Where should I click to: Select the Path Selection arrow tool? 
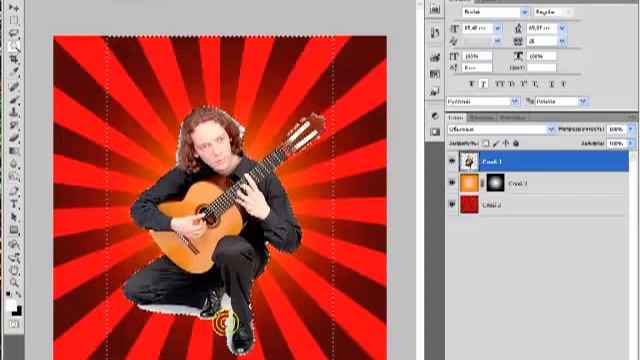click(14, 217)
